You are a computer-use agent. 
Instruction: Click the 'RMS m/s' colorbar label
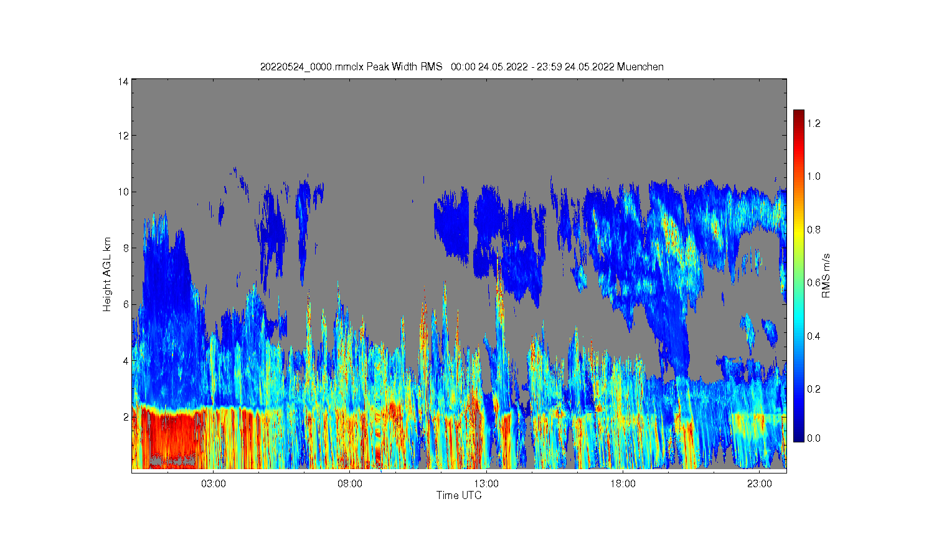[x=826, y=276]
